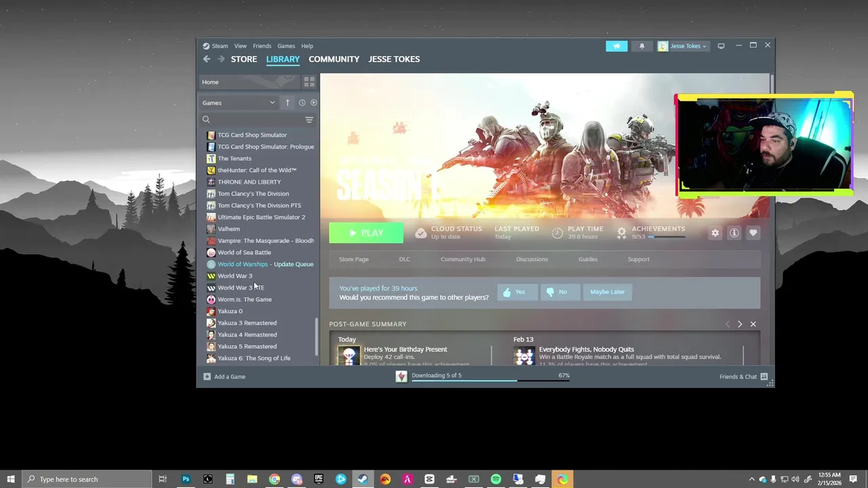Click the library search magnifier icon
Image resolution: width=868 pixels, height=488 pixels.
[206, 120]
